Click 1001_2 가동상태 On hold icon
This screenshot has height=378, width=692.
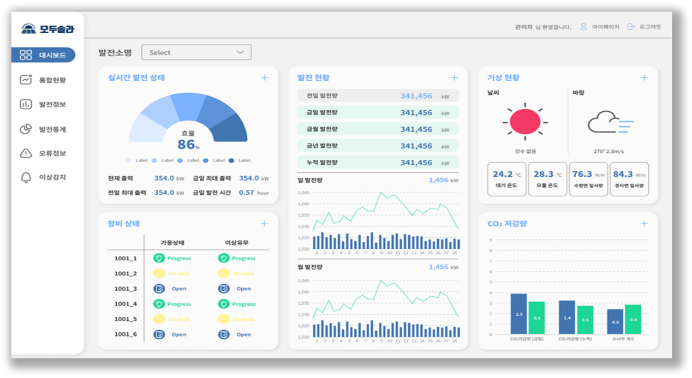coord(159,273)
